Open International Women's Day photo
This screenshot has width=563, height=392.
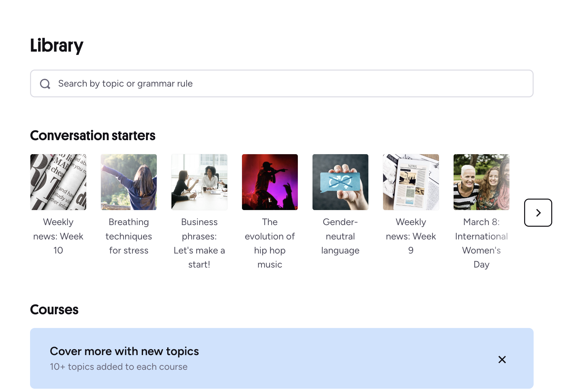(x=481, y=182)
